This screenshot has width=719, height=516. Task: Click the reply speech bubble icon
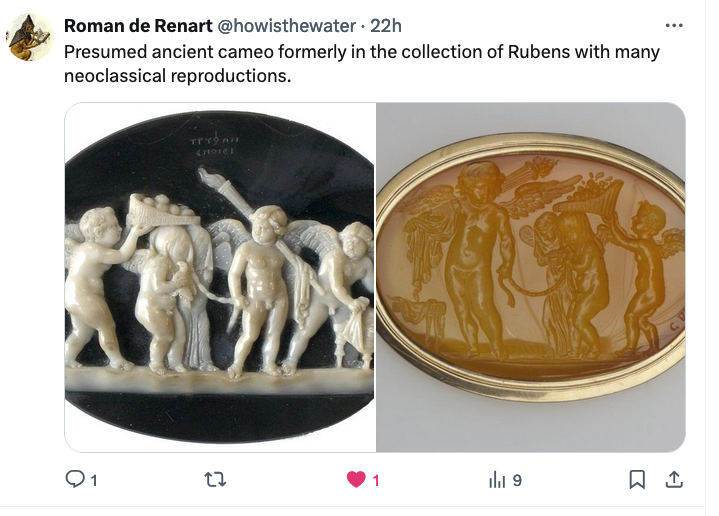75,479
